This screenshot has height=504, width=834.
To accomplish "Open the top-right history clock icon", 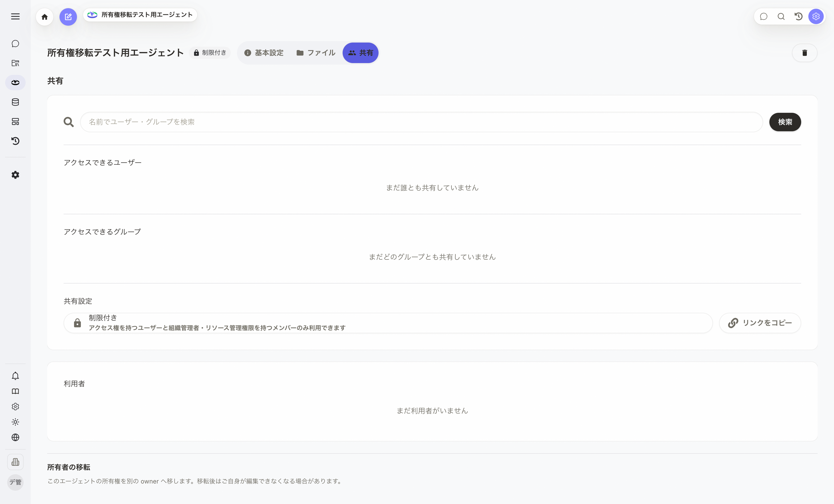I will click(x=798, y=17).
